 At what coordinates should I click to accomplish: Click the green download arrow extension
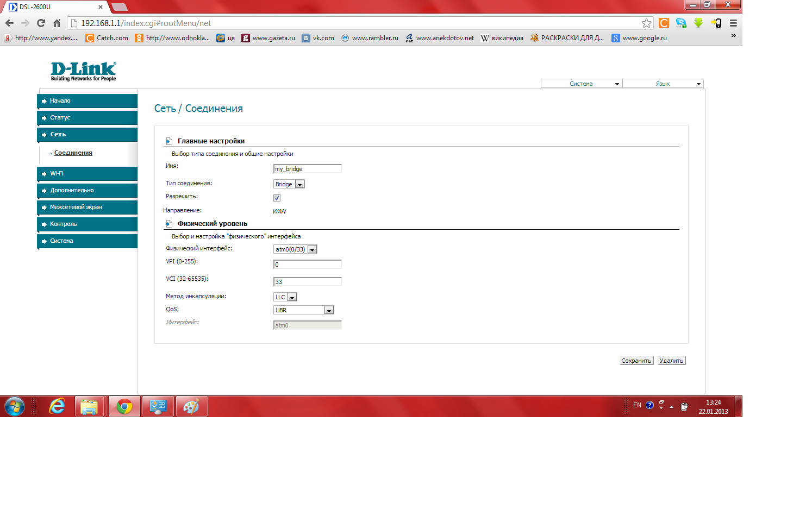point(698,23)
